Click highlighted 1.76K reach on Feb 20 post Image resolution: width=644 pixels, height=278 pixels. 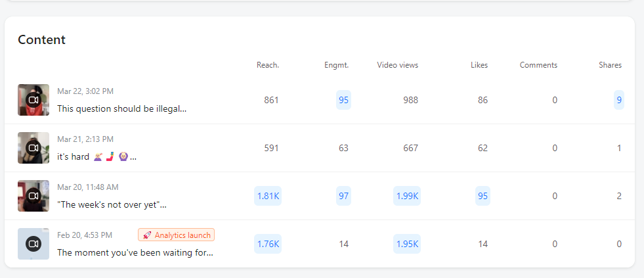point(268,244)
